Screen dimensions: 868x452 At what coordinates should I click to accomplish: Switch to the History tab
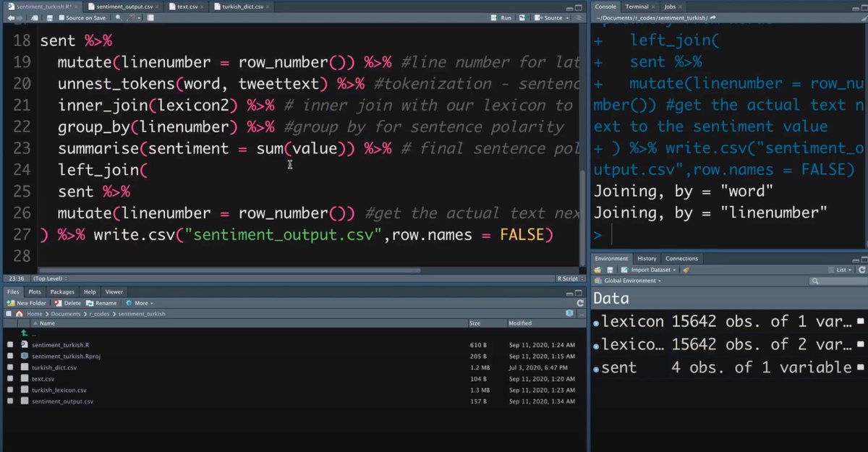click(647, 258)
